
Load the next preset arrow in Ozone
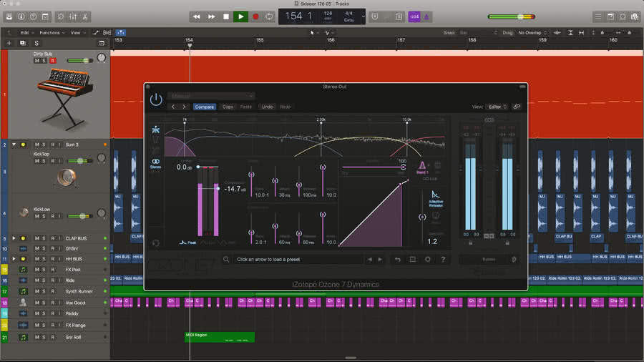click(380, 260)
